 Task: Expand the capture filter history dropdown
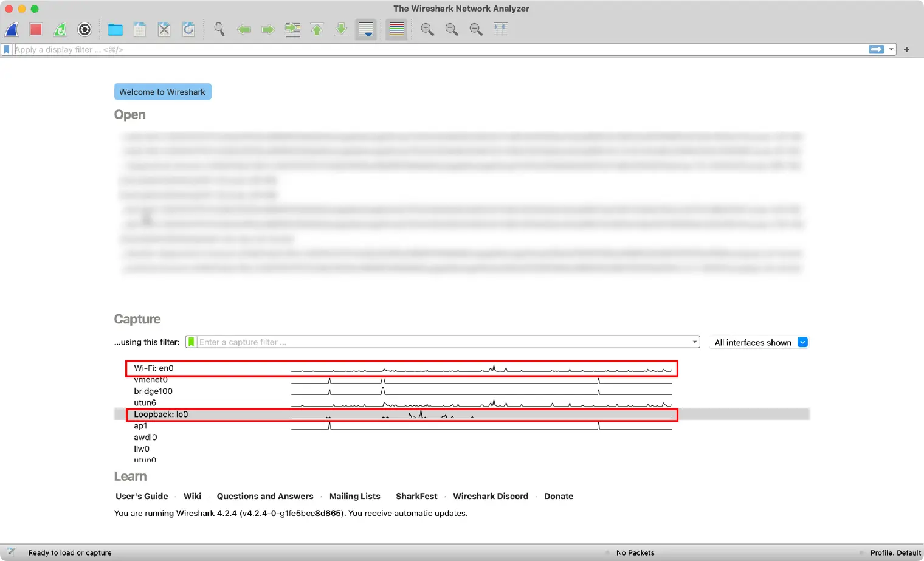tap(695, 342)
